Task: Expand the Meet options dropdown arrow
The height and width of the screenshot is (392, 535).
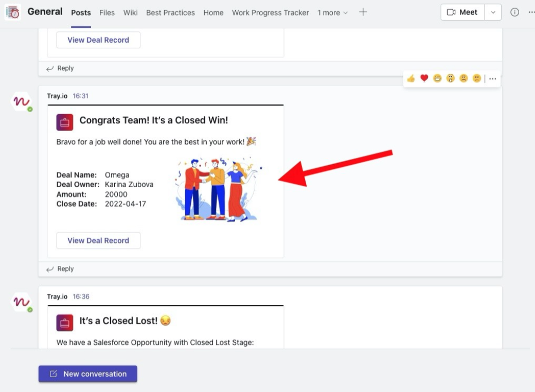Action: click(493, 12)
